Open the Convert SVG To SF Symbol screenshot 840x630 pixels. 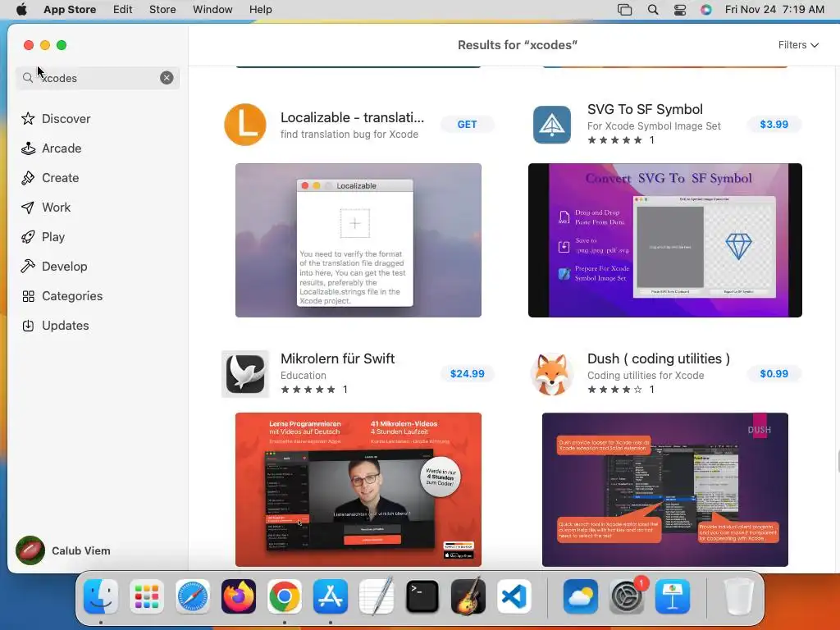664,240
